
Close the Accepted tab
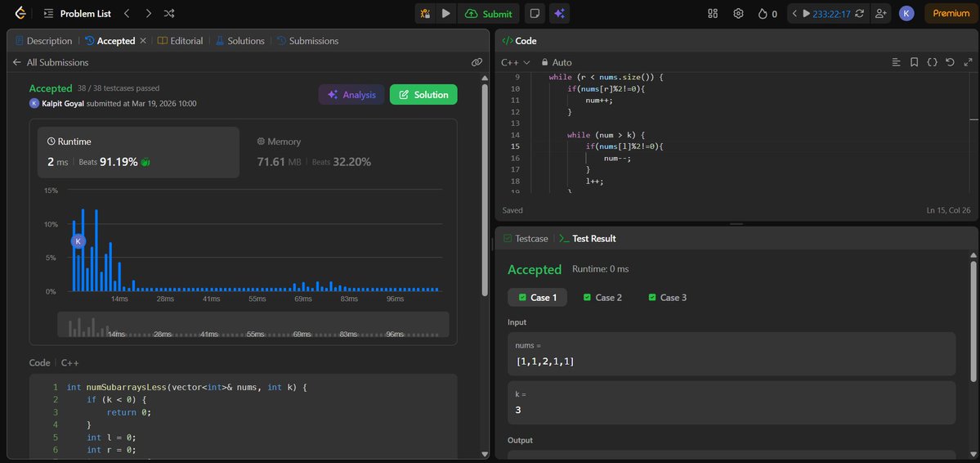click(x=142, y=41)
